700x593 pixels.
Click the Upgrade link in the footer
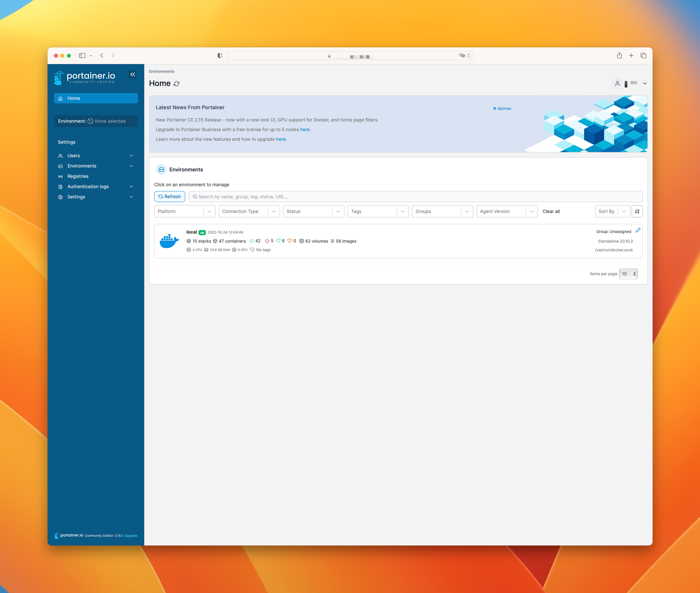tap(131, 536)
